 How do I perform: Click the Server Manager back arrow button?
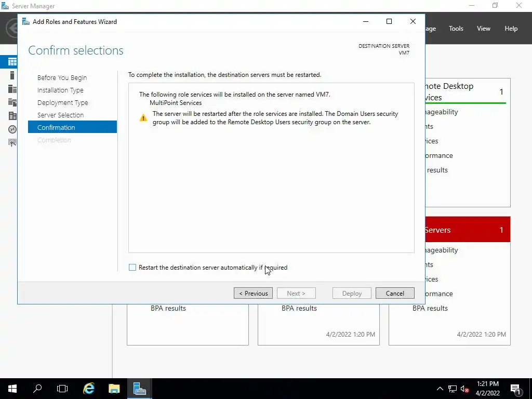(12, 28)
